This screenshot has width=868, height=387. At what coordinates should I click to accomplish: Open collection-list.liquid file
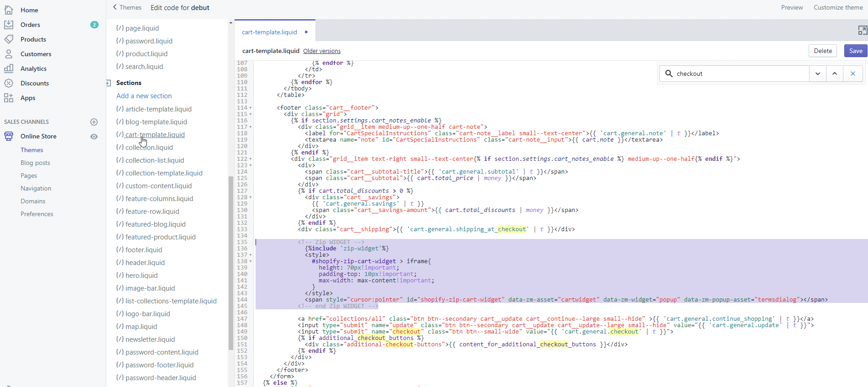pos(155,160)
